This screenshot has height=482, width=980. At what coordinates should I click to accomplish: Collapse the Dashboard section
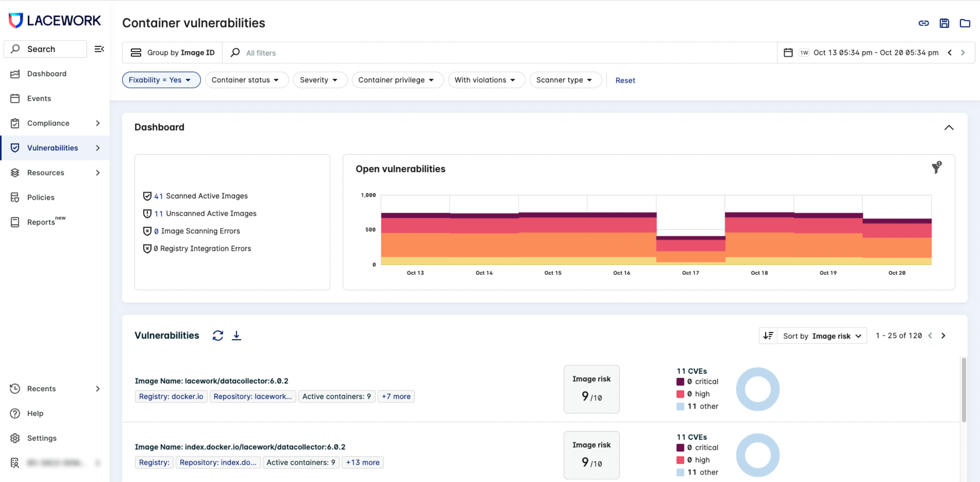pyautogui.click(x=949, y=127)
